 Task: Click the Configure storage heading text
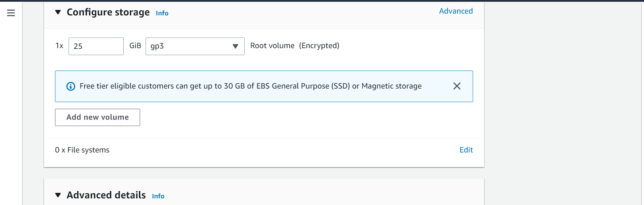[108, 12]
